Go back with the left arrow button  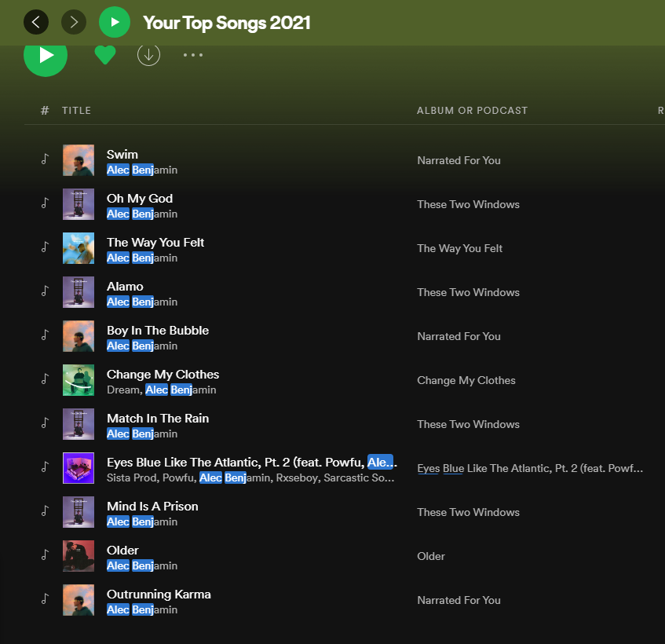pyautogui.click(x=36, y=22)
